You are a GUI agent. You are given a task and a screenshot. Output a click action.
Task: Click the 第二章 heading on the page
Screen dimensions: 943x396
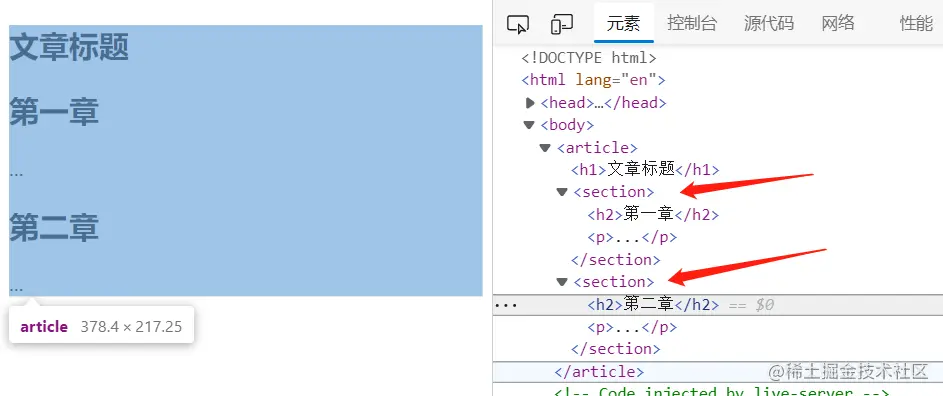pos(54,228)
